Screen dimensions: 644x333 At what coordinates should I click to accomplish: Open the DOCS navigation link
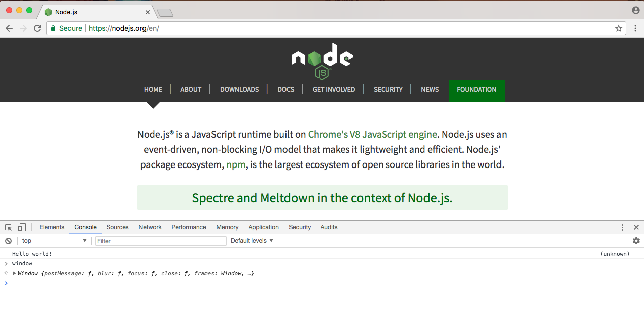(x=285, y=89)
